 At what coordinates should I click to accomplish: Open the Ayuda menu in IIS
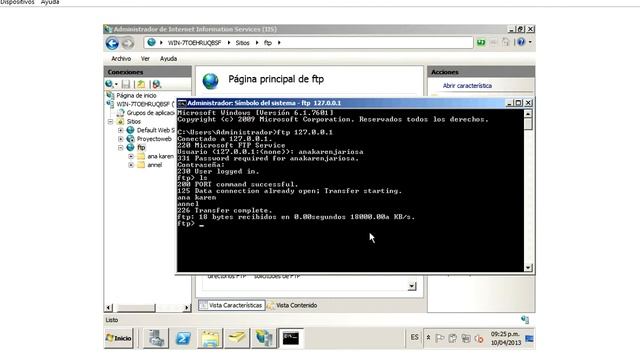pos(168,59)
